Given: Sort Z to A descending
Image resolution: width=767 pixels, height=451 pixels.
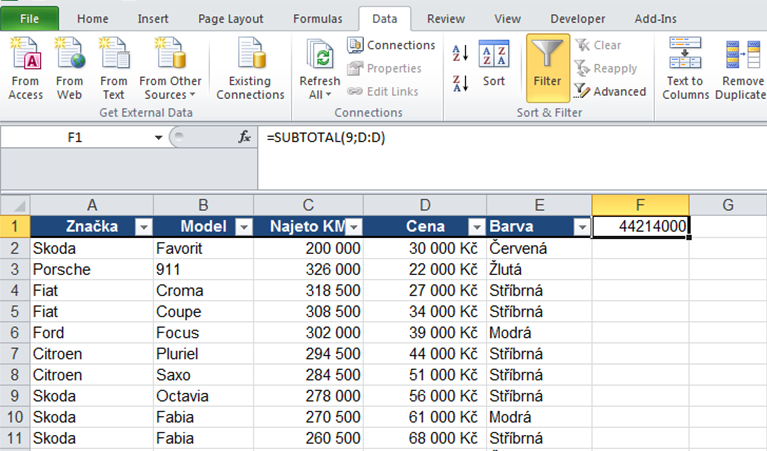Looking at the screenshot, I should tap(460, 84).
